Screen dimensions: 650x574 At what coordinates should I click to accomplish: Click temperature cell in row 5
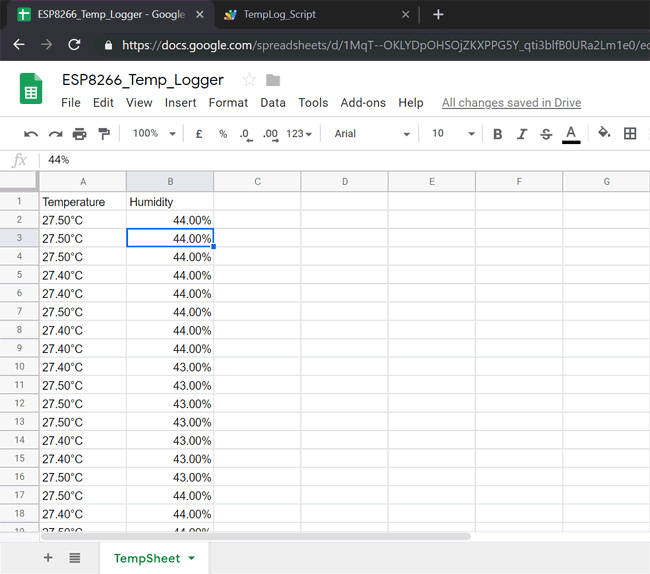[83, 275]
